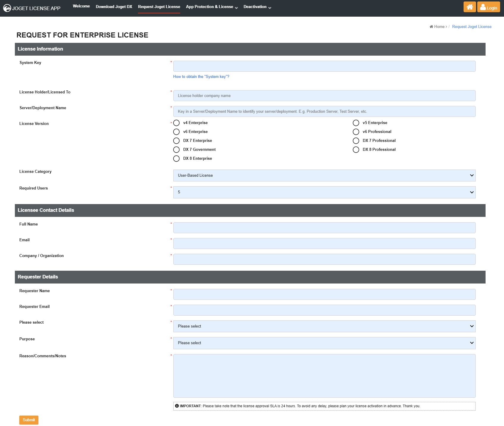Focus the Requester Email input field
This screenshot has width=504, height=426.
(324, 310)
